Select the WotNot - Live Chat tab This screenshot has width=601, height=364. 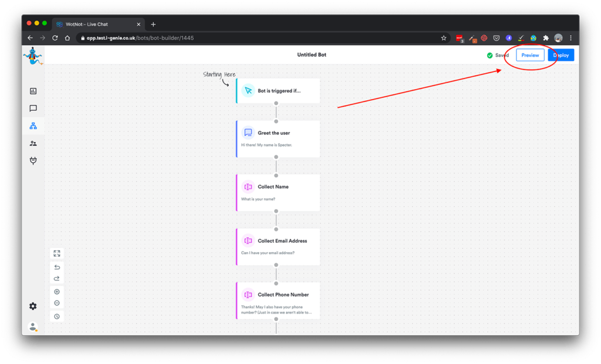point(97,24)
